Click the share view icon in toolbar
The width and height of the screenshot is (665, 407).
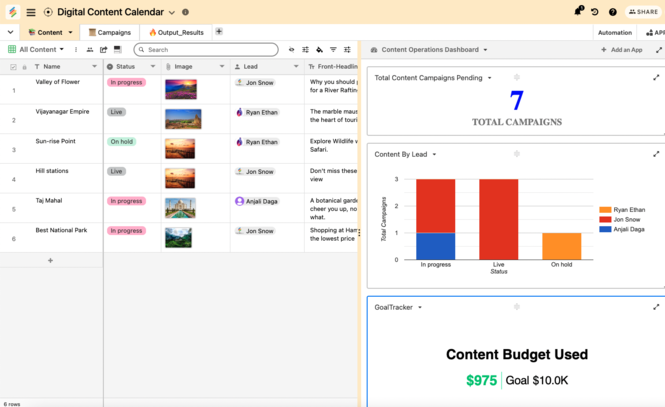point(103,49)
